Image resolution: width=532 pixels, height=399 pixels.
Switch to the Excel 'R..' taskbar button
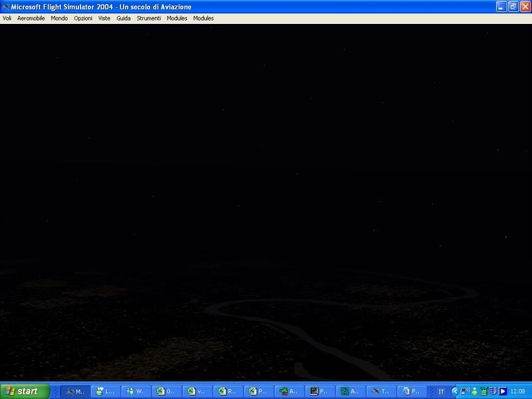(x=228, y=392)
